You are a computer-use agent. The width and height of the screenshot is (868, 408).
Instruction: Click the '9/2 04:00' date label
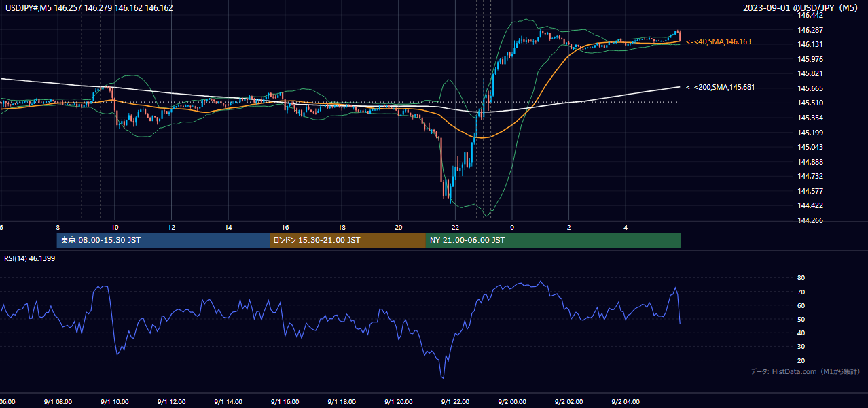coord(626,402)
